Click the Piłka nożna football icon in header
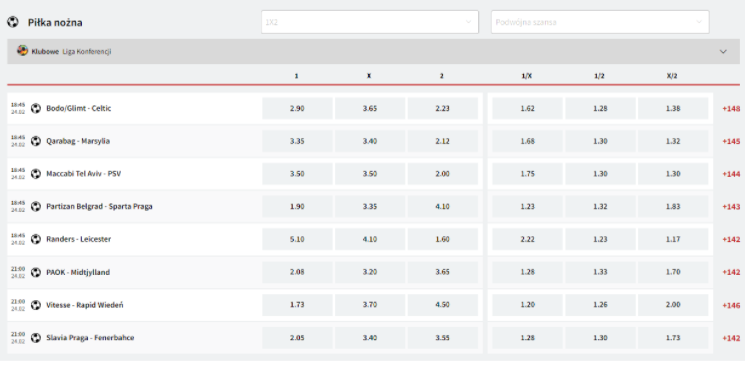 [13, 22]
